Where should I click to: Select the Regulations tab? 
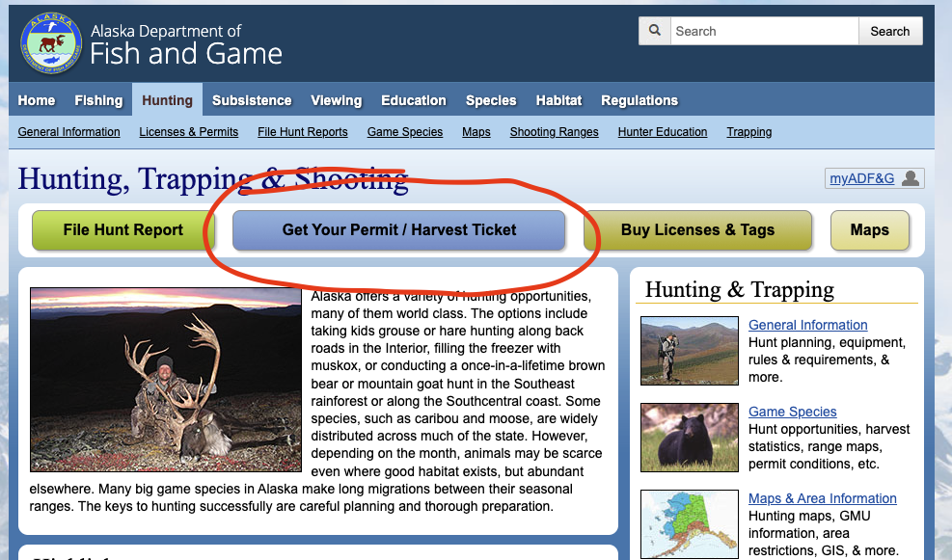[639, 100]
